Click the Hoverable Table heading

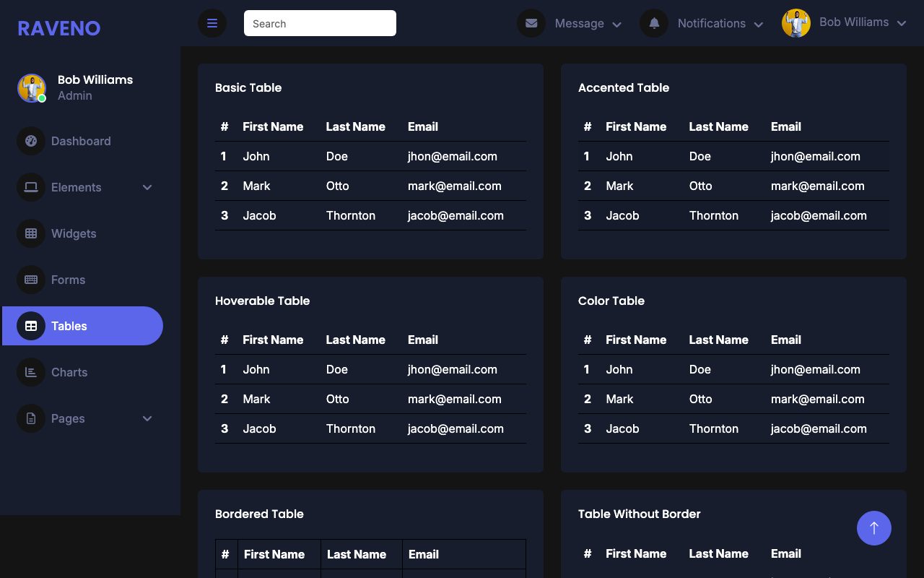point(262,301)
